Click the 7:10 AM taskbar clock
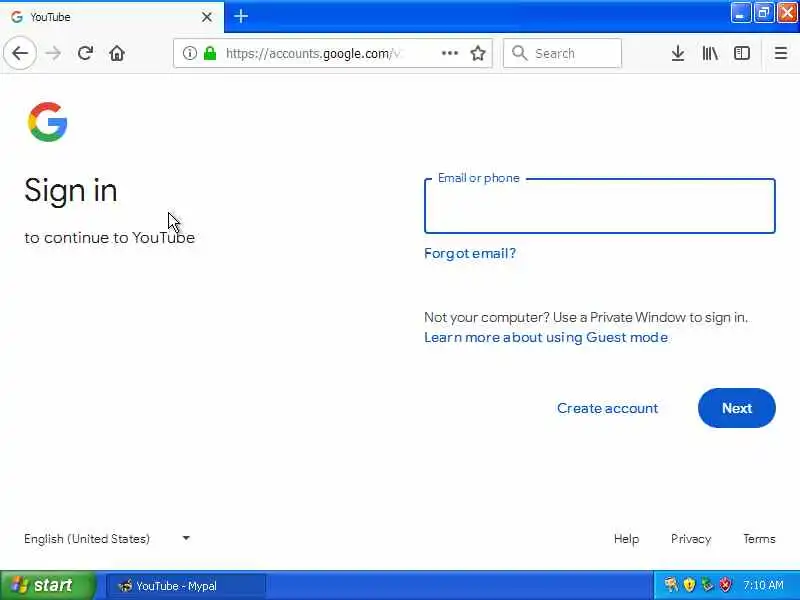 click(763, 585)
